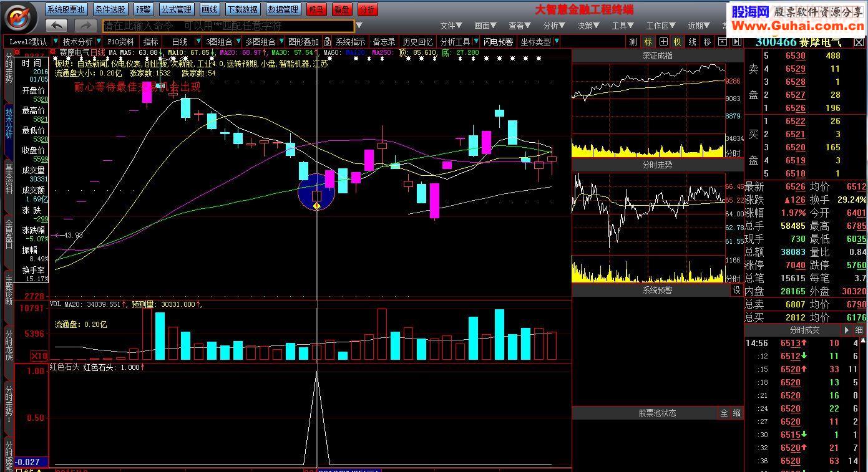Screen dimensions: 868x472
Task: Open the 工作区 menu
Action: 661,26
